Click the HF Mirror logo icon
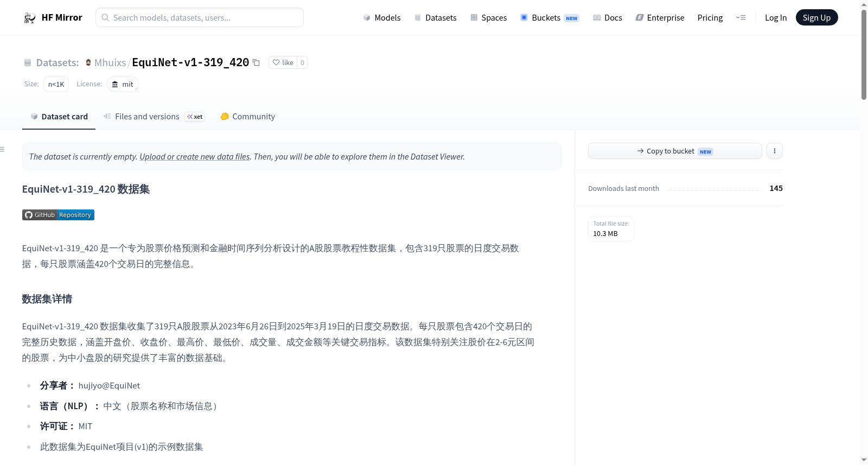The height and width of the screenshot is (465, 868). pyautogui.click(x=30, y=18)
